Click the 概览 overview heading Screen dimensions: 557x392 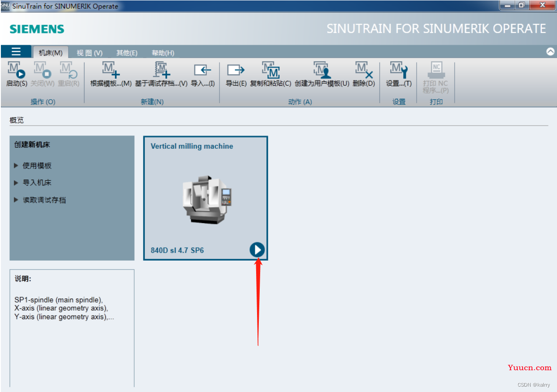[x=17, y=120]
